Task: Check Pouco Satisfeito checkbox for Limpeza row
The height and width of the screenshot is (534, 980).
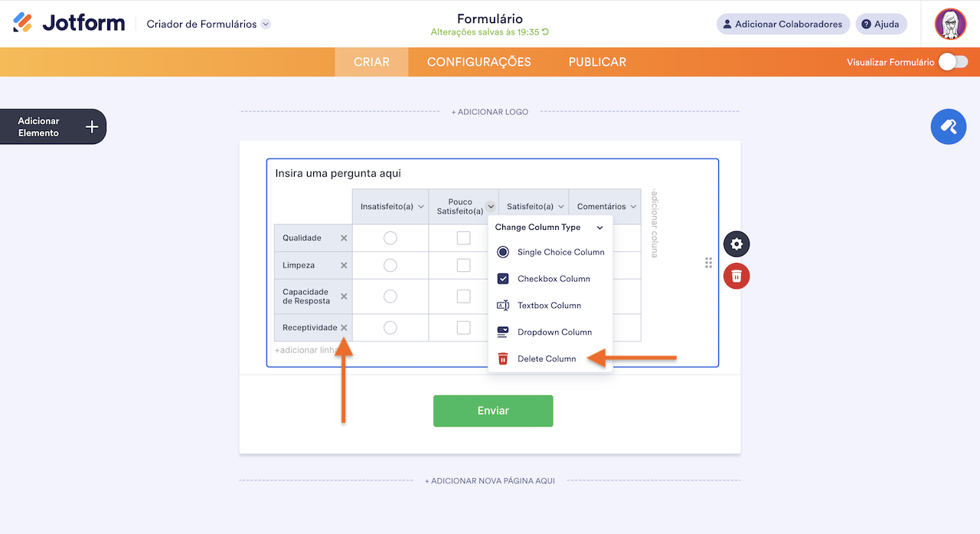Action: pyautogui.click(x=463, y=266)
